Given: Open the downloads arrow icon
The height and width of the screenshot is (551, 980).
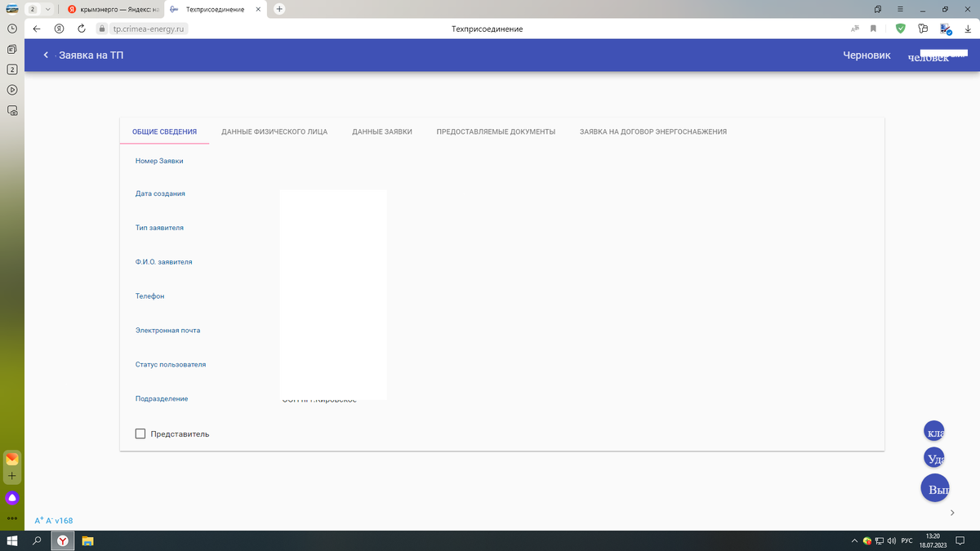Looking at the screenshot, I should pos(968,29).
